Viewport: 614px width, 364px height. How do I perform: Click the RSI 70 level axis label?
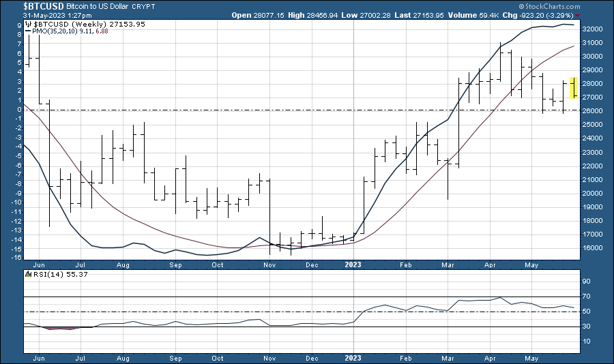(x=587, y=297)
